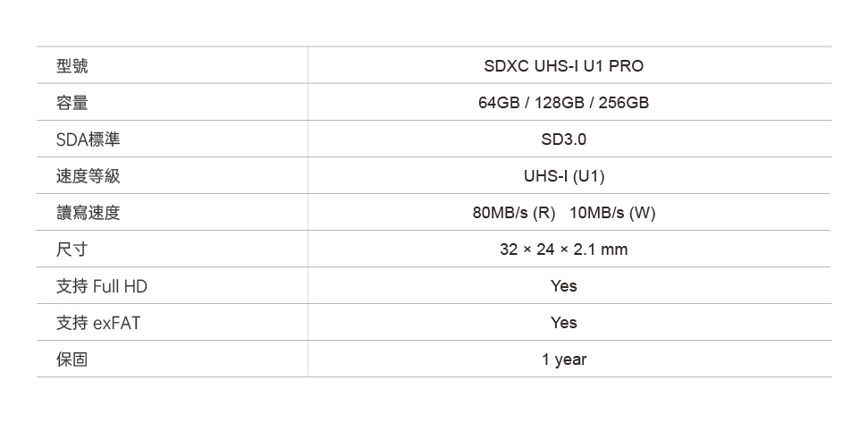Click Yes in the Full HD row
The image size is (868, 423).
(563, 286)
